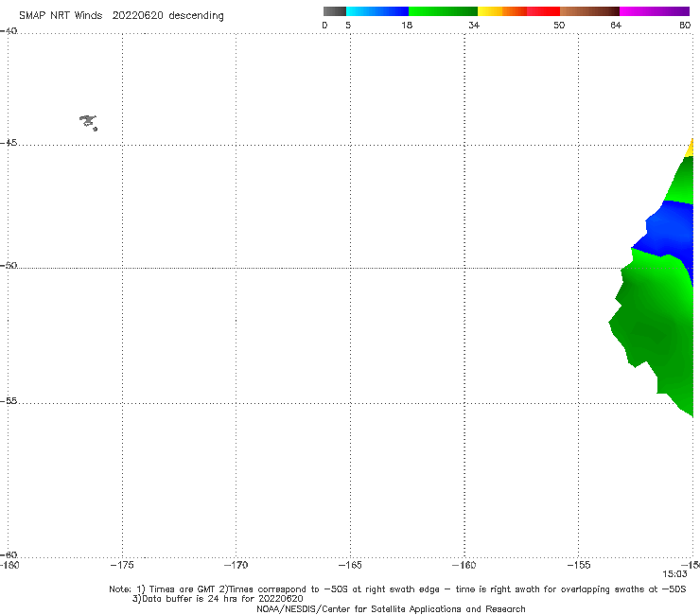This screenshot has width=700, height=615.
Task: Select the cyan-blue 5-18 color bar segment
Action: click(x=377, y=11)
